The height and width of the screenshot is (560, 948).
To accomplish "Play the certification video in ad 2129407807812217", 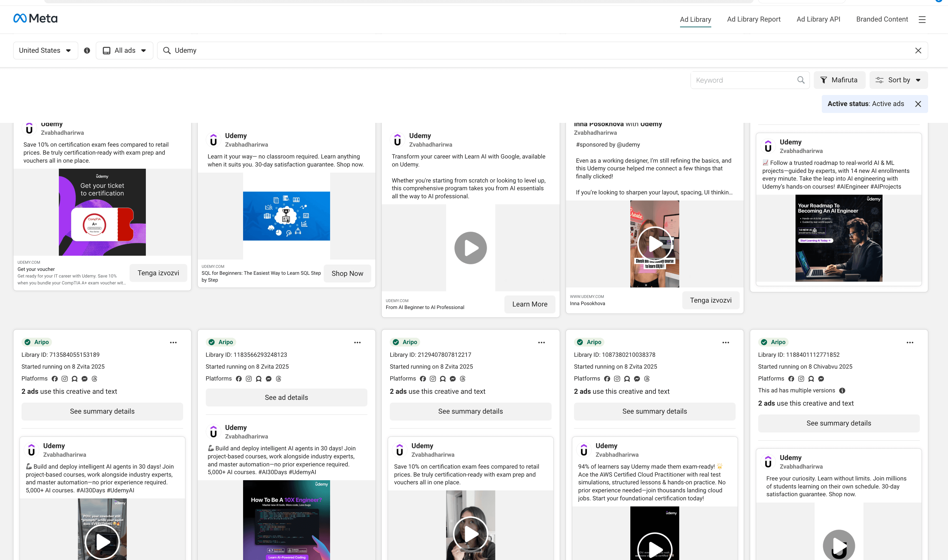I will click(470, 534).
